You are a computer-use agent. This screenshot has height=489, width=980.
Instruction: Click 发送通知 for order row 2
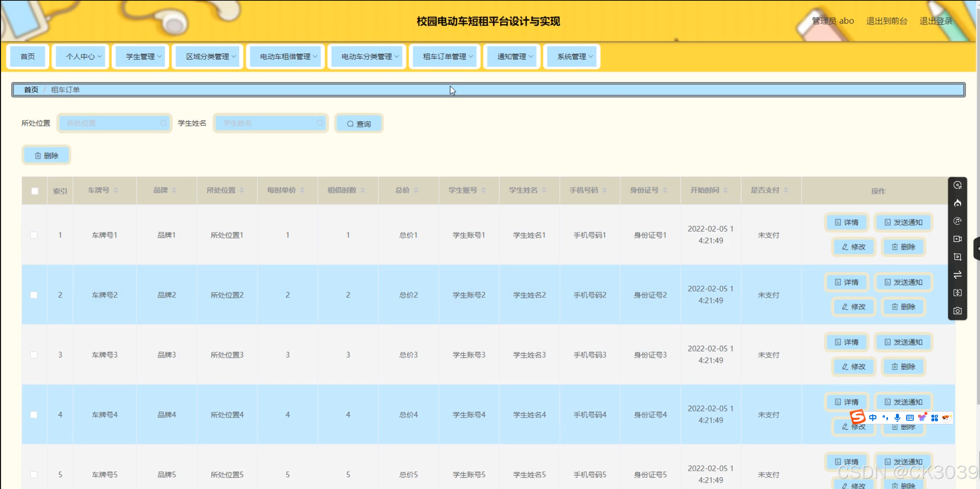coord(903,282)
